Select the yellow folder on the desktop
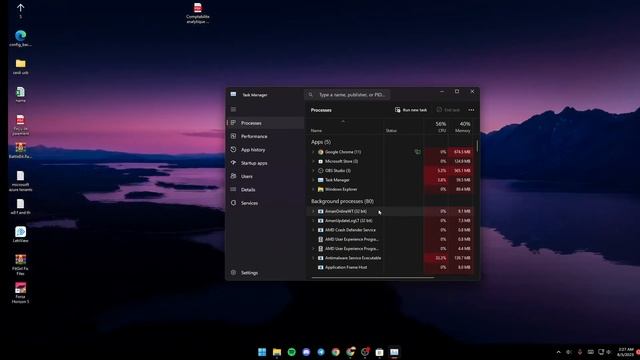The width and height of the screenshot is (640, 360). 20,67
